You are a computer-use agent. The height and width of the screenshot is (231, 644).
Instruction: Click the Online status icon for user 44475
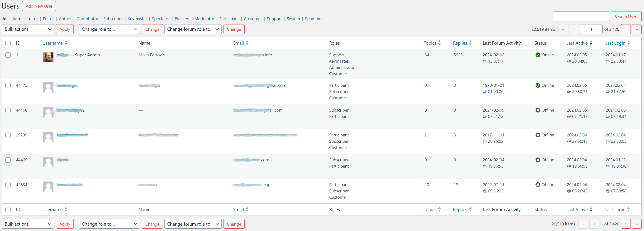tap(538, 85)
